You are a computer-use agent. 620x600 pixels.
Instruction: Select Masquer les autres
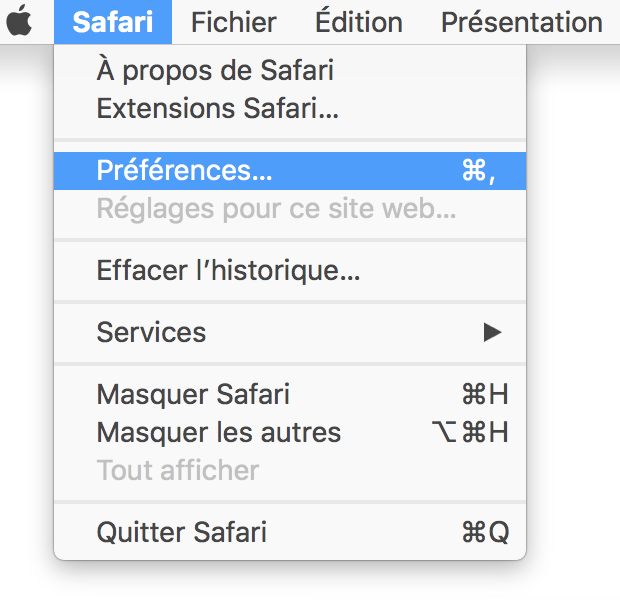click(x=218, y=432)
